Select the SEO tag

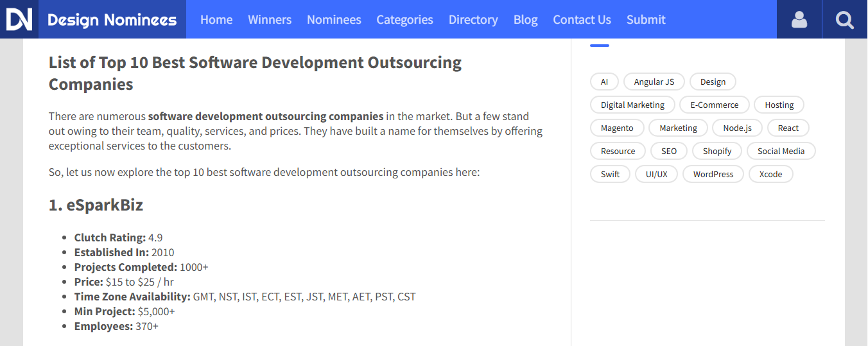pyautogui.click(x=669, y=151)
